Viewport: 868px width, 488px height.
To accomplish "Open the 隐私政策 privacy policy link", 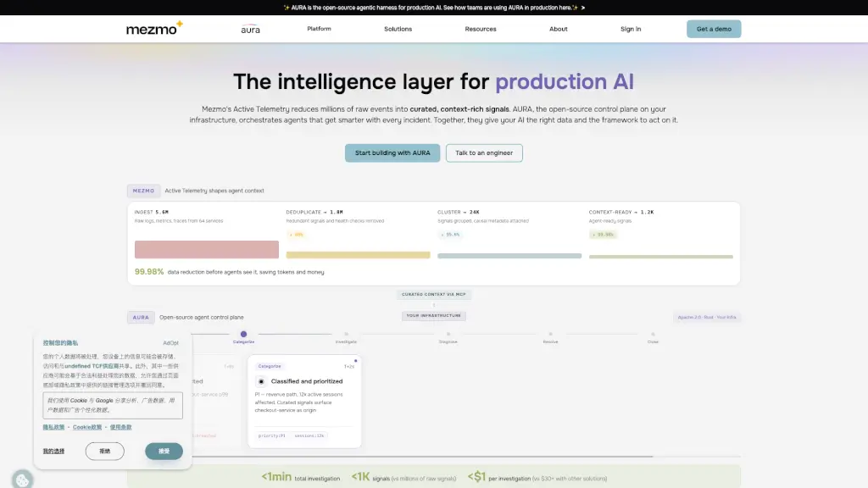I will coord(53,427).
